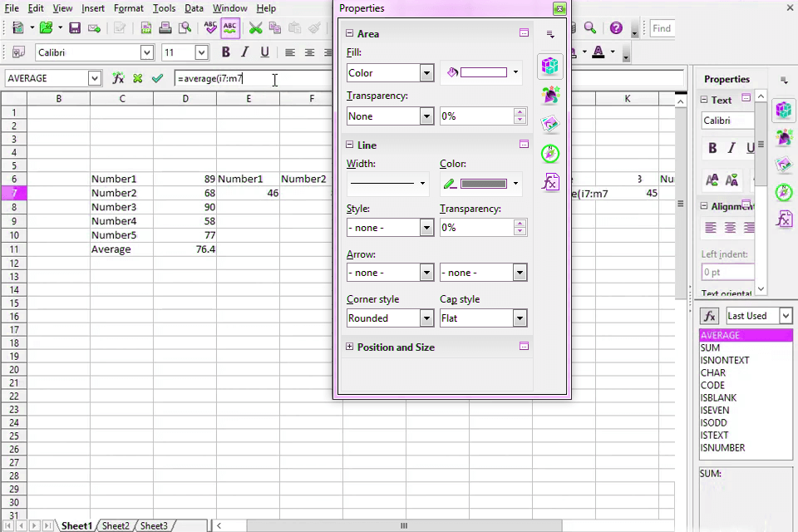Click the Save icon in the standard toolbar

click(x=75, y=28)
